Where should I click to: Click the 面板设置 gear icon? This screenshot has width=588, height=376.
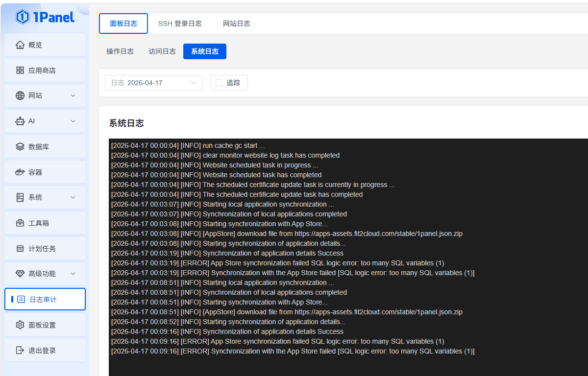(x=20, y=325)
